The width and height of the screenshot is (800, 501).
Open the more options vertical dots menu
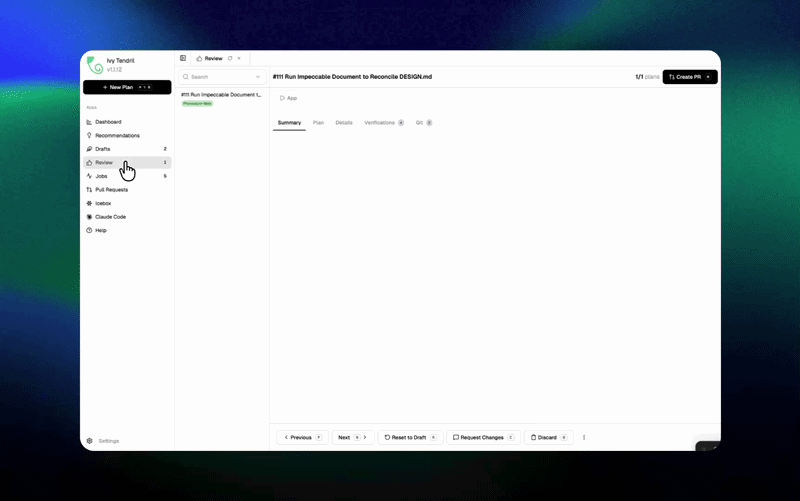[584, 438]
